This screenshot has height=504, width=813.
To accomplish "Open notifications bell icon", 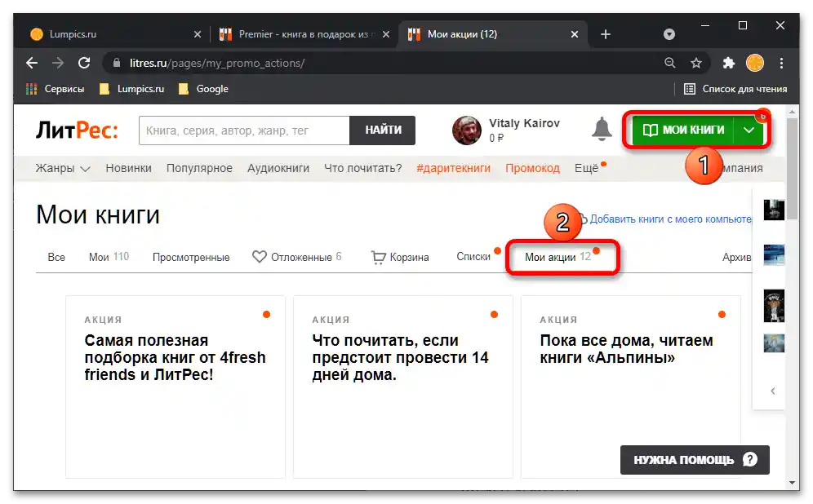I will point(602,130).
